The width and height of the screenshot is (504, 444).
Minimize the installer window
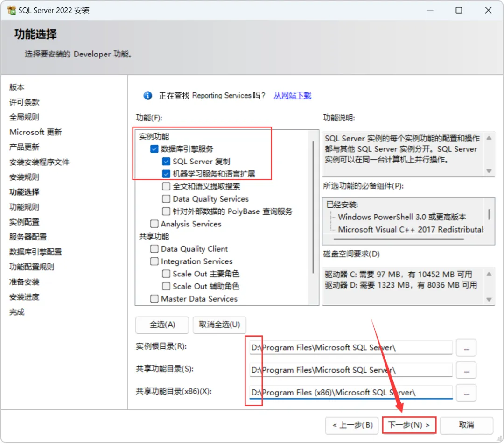pos(430,10)
